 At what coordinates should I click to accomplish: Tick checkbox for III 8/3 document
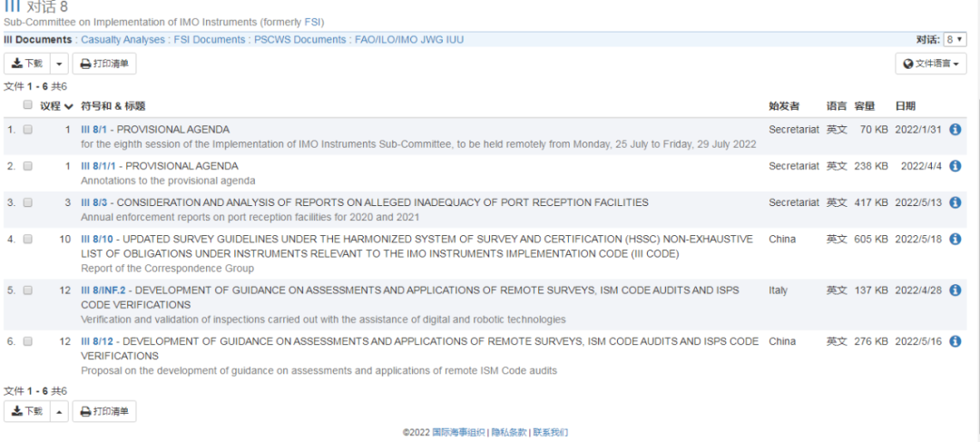(27, 202)
